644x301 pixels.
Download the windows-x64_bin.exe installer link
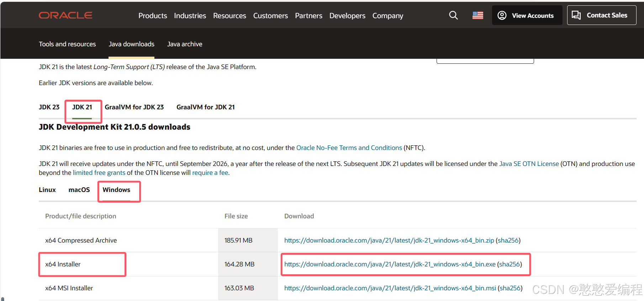point(390,264)
